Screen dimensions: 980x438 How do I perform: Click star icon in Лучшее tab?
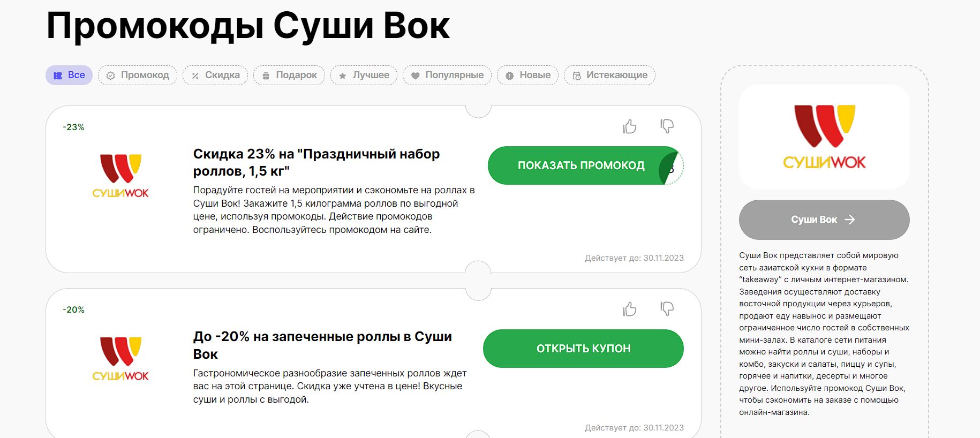click(x=343, y=76)
